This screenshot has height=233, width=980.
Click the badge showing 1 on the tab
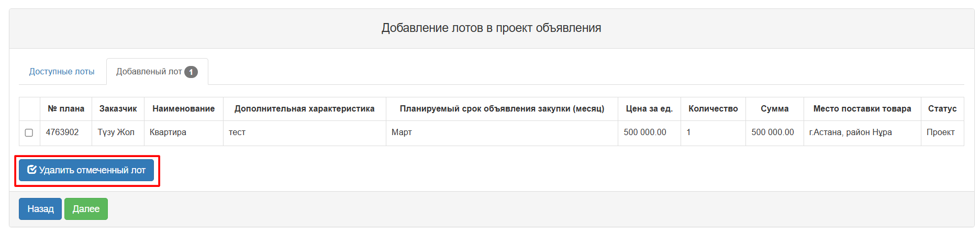[x=191, y=72]
